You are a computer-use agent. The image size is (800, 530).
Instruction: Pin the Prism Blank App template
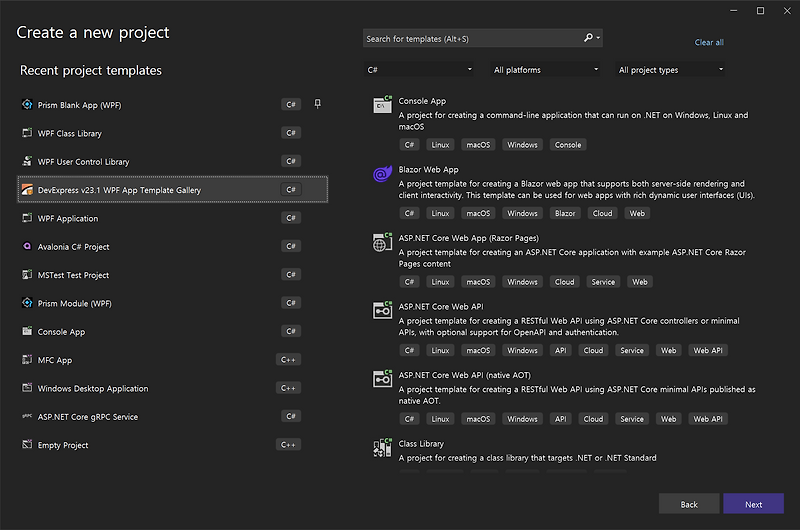pyautogui.click(x=318, y=104)
